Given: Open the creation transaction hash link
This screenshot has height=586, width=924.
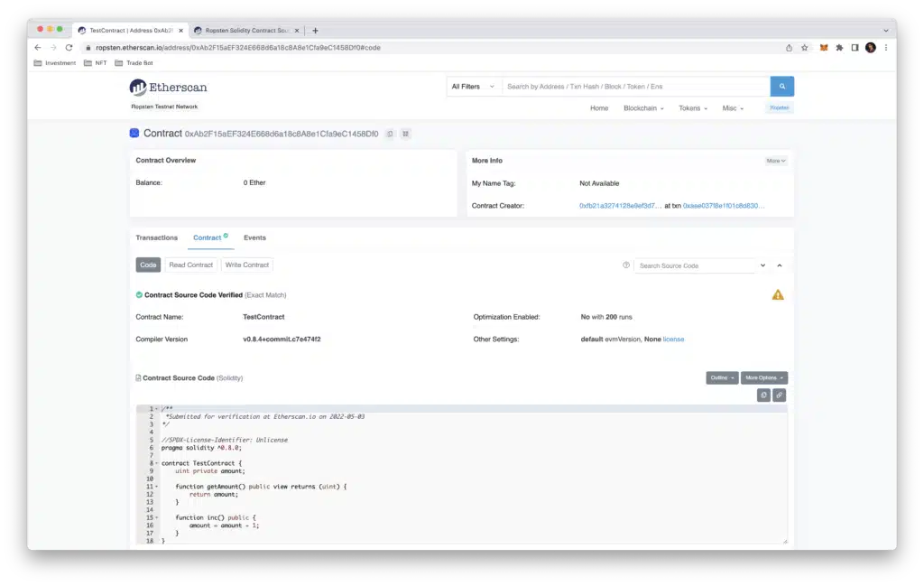Looking at the screenshot, I should click(724, 206).
